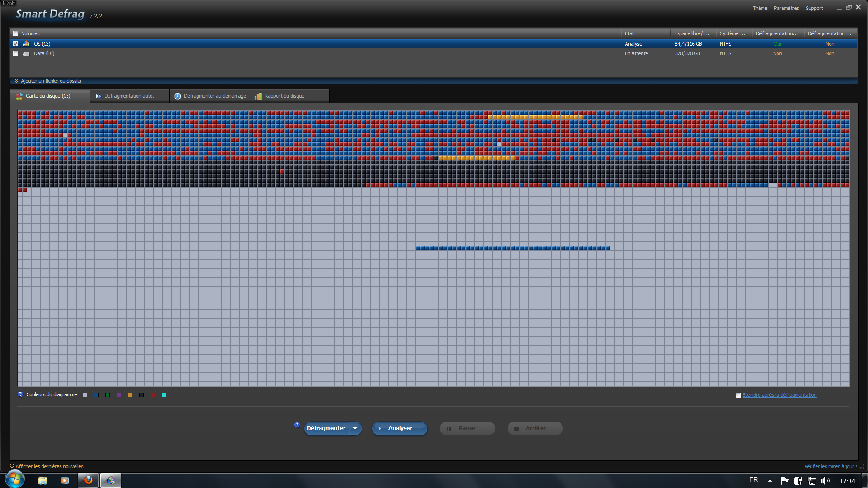Click the Analyser button
The image size is (868, 488).
399,428
